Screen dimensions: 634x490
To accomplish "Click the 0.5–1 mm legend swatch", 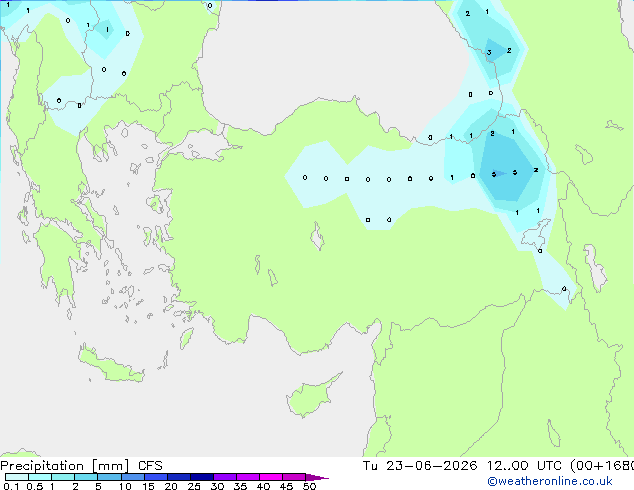I will (x=40, y=477).
